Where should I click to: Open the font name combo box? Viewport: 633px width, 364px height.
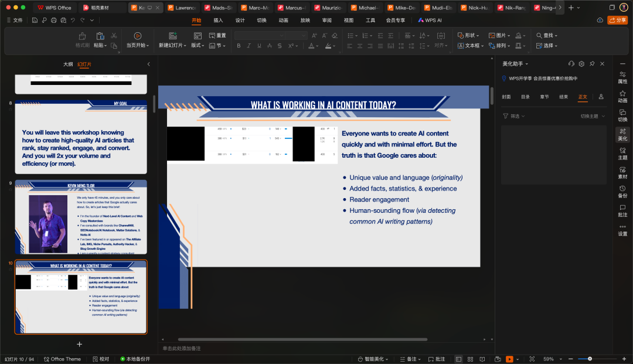pos(259,36)
